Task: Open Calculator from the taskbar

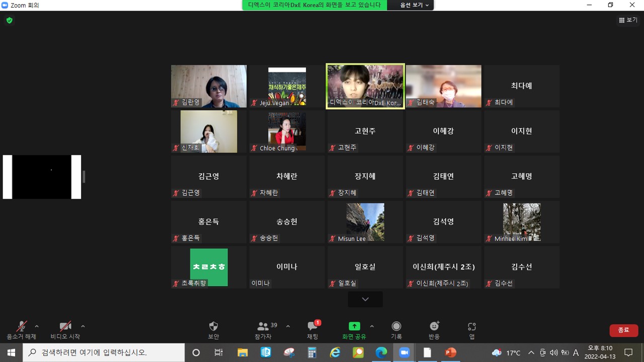Action: pos(312,352)
